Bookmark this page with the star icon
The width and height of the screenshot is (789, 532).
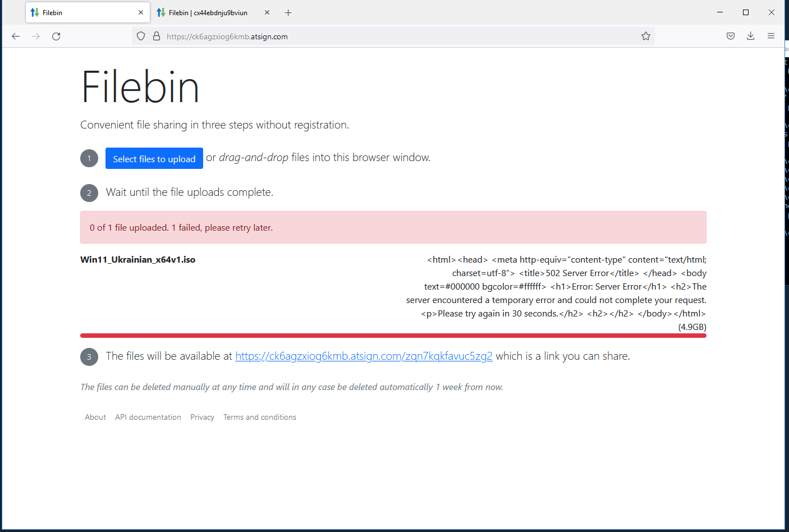pyautogui.click(x=646, y=36)
